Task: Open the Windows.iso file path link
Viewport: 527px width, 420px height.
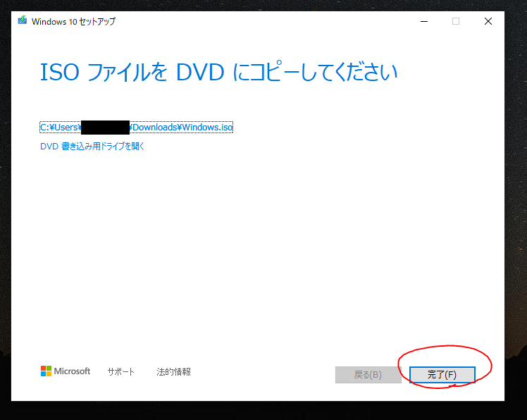Action: [x=136, y=127]
